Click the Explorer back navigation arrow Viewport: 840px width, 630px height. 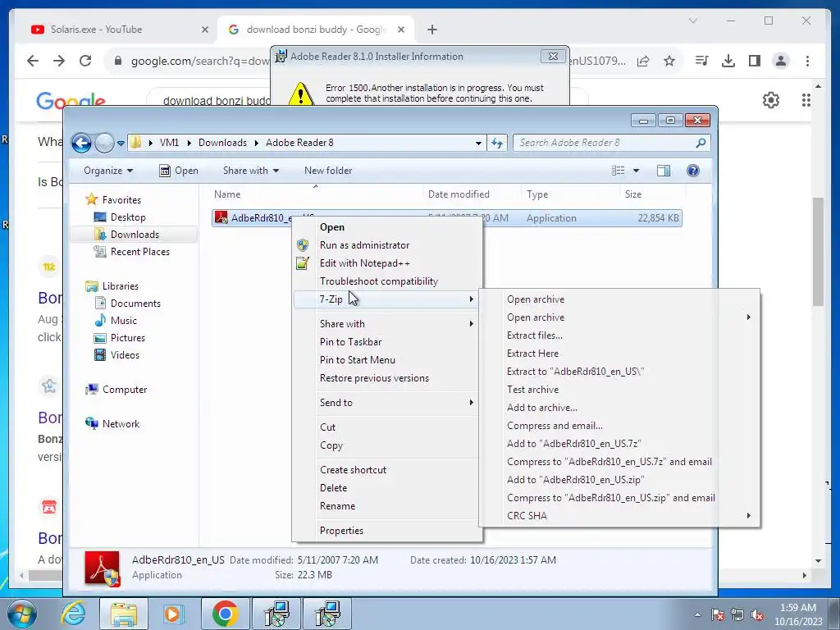81,143
